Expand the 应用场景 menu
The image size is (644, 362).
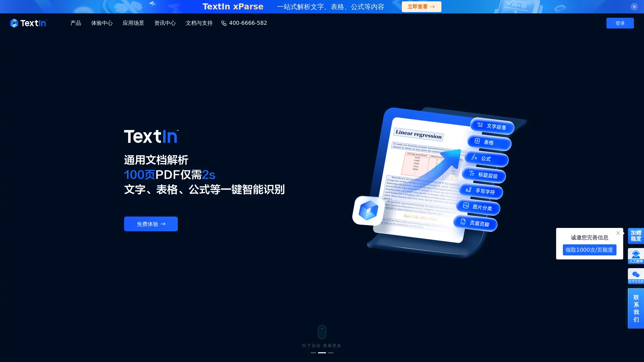[133, 23]
